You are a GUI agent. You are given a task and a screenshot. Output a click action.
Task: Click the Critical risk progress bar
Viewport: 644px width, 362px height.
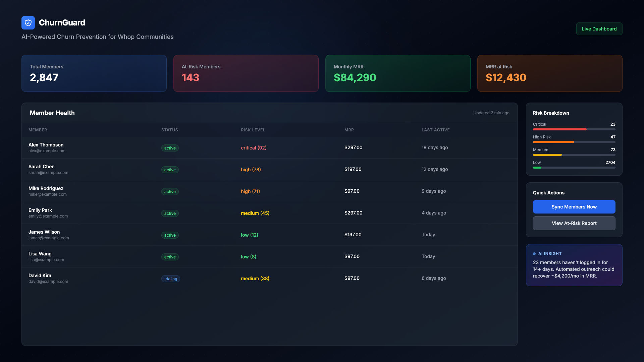pos(574,129)
